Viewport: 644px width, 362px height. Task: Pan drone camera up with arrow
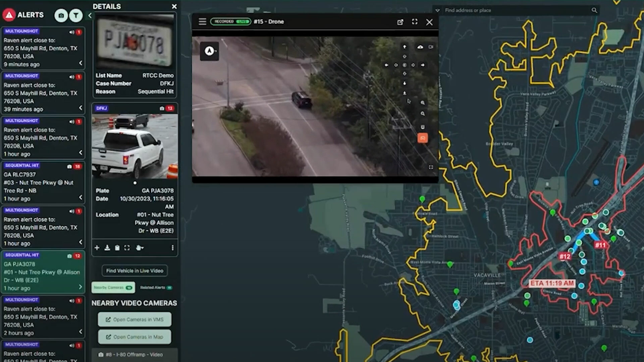point(405,47)
